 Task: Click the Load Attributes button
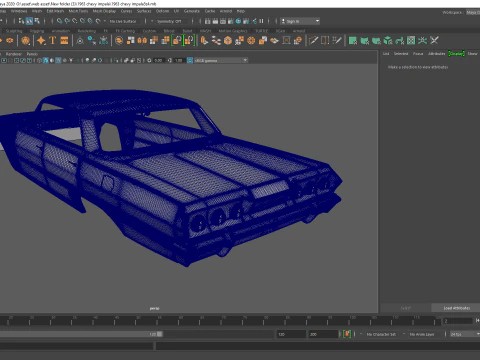pyautogui.click(x=456, y=308)
